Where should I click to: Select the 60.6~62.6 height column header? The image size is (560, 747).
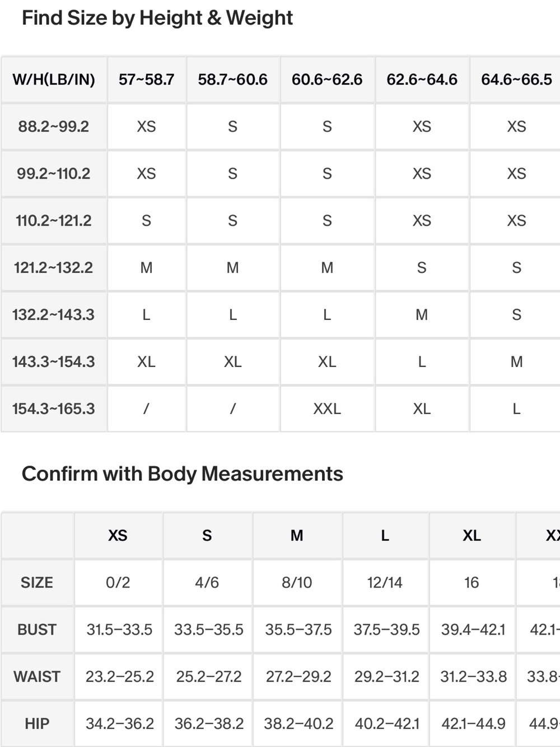[327, 80]
